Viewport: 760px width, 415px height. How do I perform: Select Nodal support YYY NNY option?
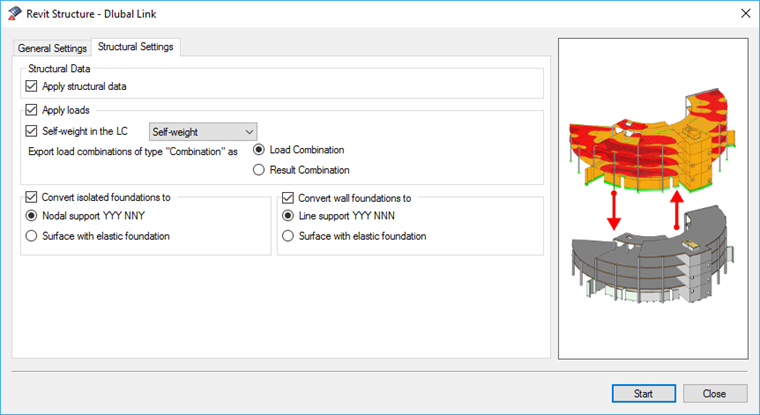(x=33, y=216)
